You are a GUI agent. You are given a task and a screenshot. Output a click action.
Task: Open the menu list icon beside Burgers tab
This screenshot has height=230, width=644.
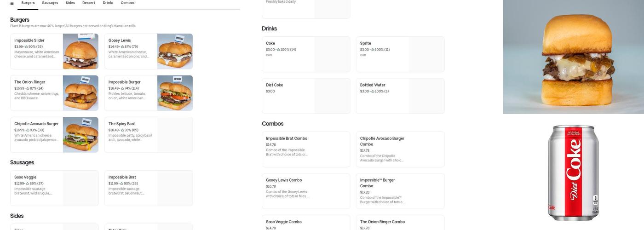coord(11,3)
